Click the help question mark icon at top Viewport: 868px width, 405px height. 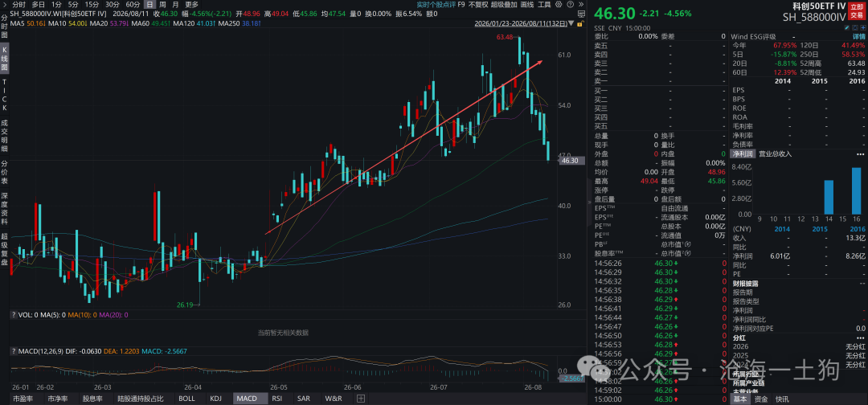(x=570, y=5)
